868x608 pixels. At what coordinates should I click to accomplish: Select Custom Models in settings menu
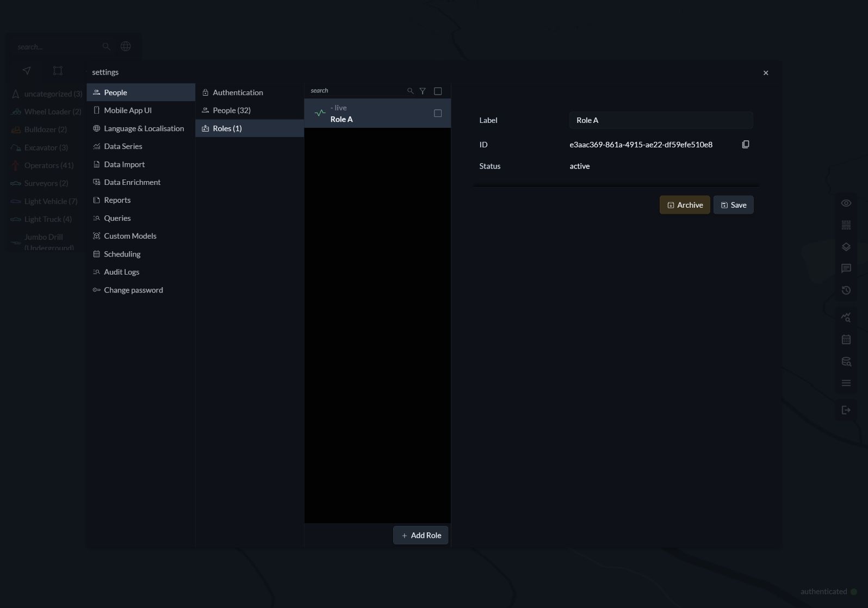(x=141, y=236)
